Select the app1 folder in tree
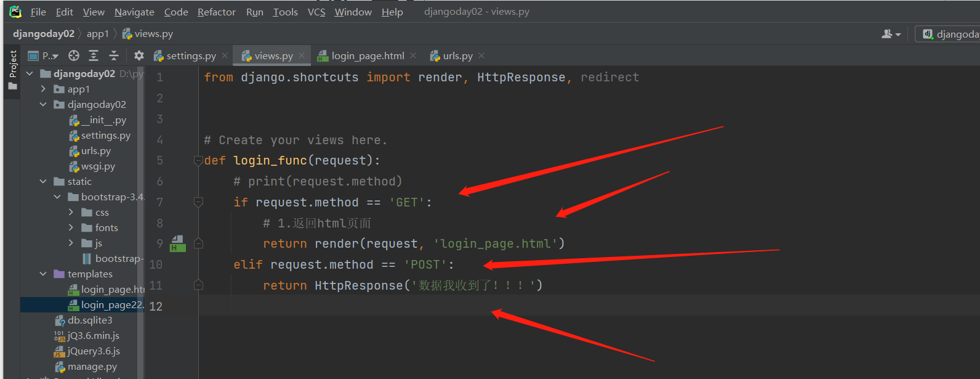The height and width of the screenshot is (379, 980). click(72, 89)
